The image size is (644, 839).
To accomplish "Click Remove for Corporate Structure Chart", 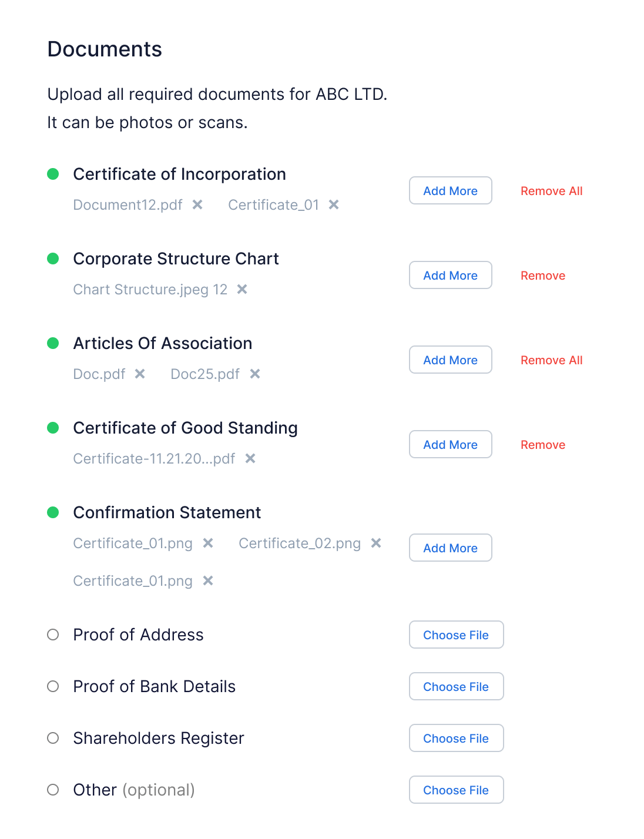I will pyautogui.click(x=543, y=276).
